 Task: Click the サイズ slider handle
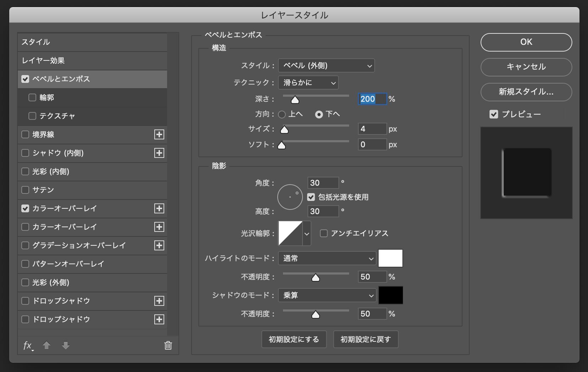pyautogui.click(x=284, y=130)
